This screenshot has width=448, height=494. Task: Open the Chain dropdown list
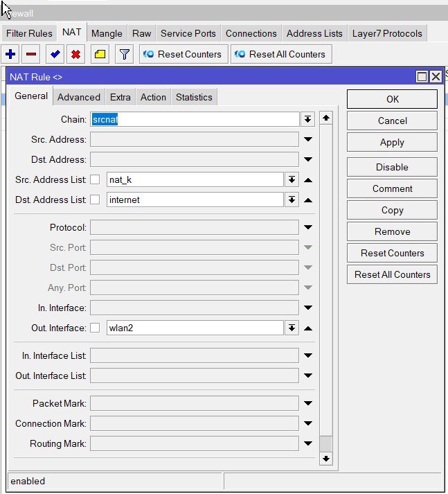[x=307, y=119]
